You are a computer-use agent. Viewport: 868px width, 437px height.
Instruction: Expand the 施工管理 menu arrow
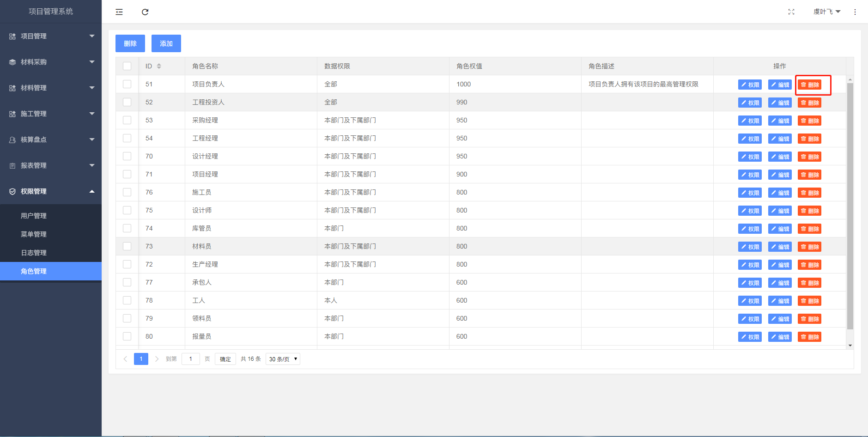[92, 114]
